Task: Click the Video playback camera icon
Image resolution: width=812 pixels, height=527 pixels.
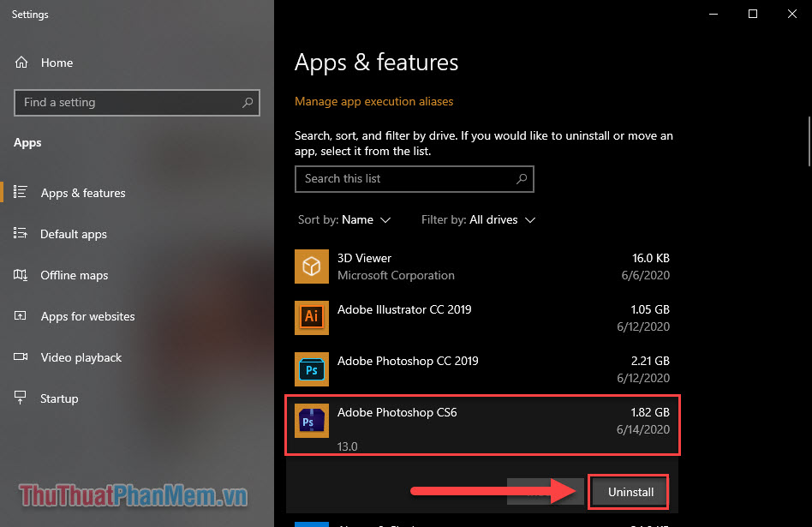Action: tap(21, 357)
